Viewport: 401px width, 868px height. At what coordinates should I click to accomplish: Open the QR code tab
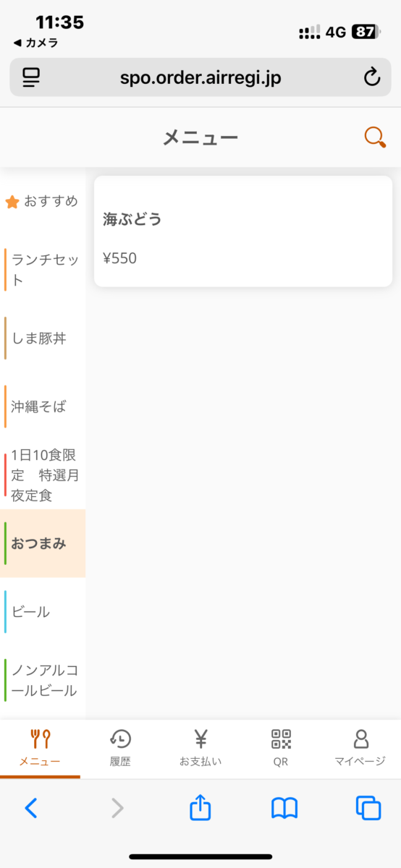[x=281, y=749]
